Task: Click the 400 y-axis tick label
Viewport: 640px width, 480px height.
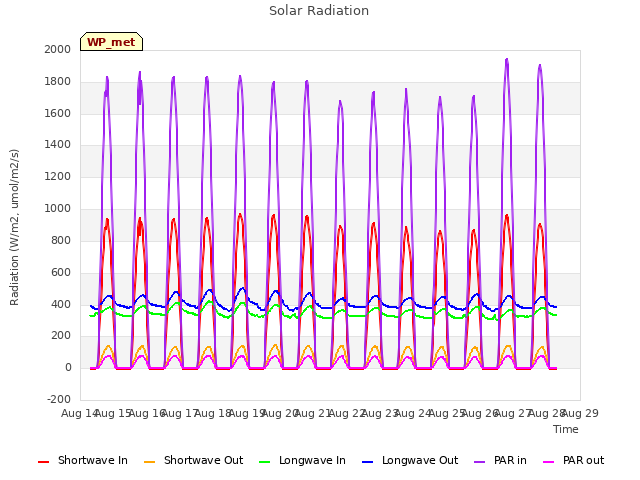Action: (x=61, y=304)
